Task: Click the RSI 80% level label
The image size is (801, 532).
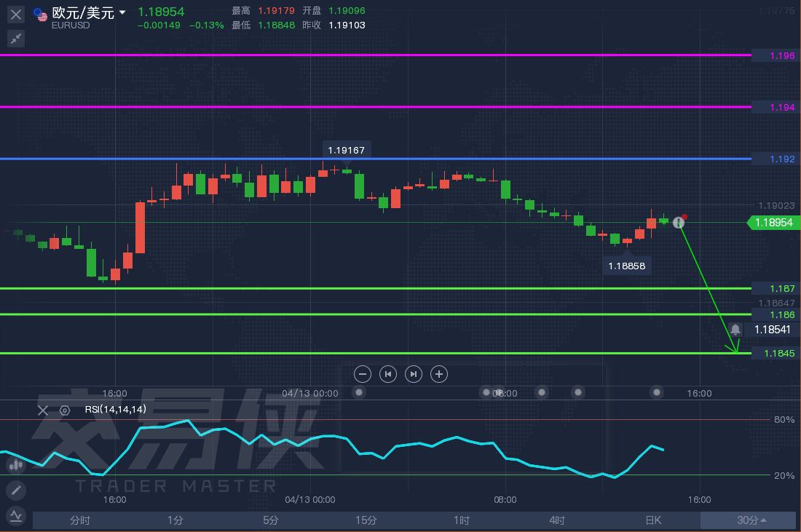Action: click(x=784, y=420)
